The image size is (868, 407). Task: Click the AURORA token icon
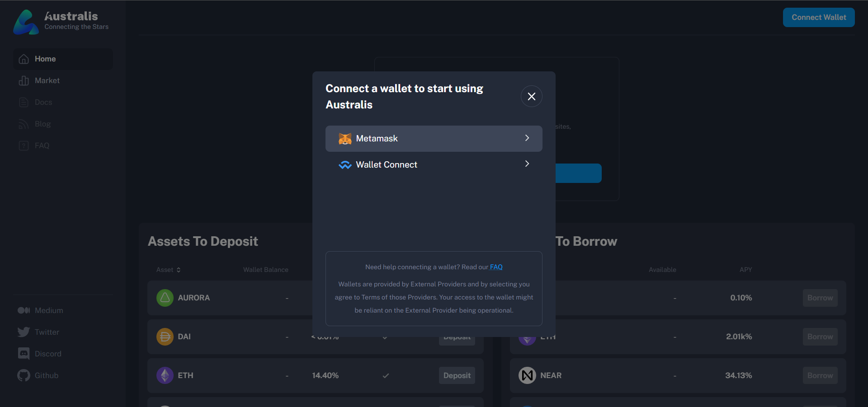point(165,298)
